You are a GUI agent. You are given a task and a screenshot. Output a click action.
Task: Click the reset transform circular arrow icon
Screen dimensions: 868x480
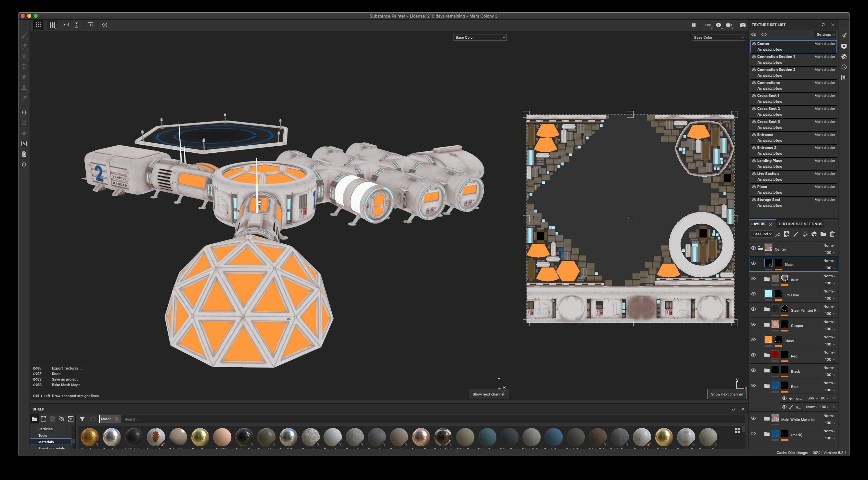pyautogui.click(x=105, y=25)
